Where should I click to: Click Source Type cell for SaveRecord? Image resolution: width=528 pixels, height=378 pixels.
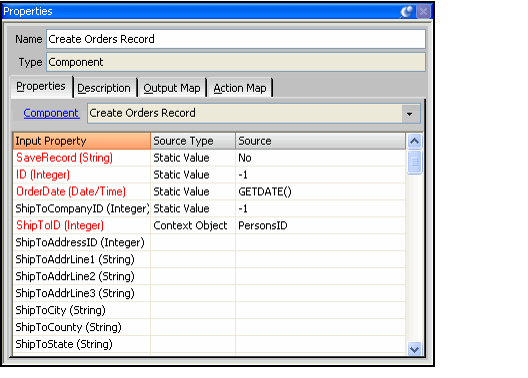193,158
